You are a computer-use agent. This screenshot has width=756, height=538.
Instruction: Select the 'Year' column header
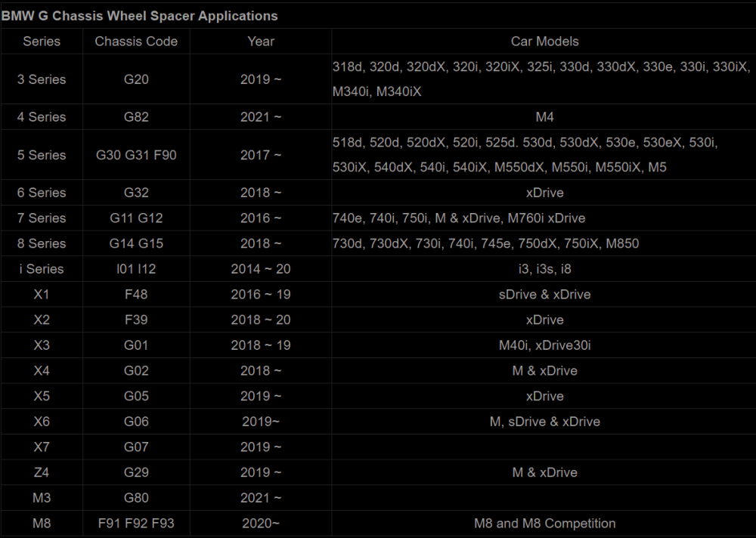[x=261, y=42]
